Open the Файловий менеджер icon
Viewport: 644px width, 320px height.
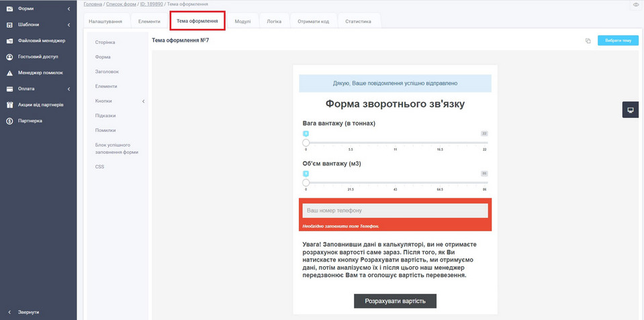[9, 41]
